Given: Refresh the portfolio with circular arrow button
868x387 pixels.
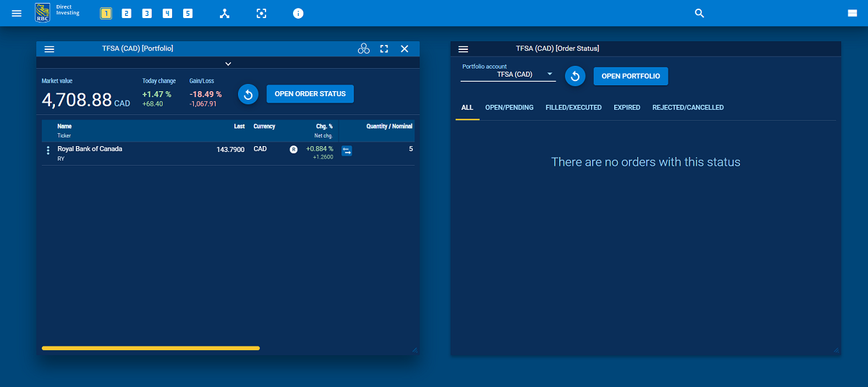Looking at the screenshot, I should [248, 94].
